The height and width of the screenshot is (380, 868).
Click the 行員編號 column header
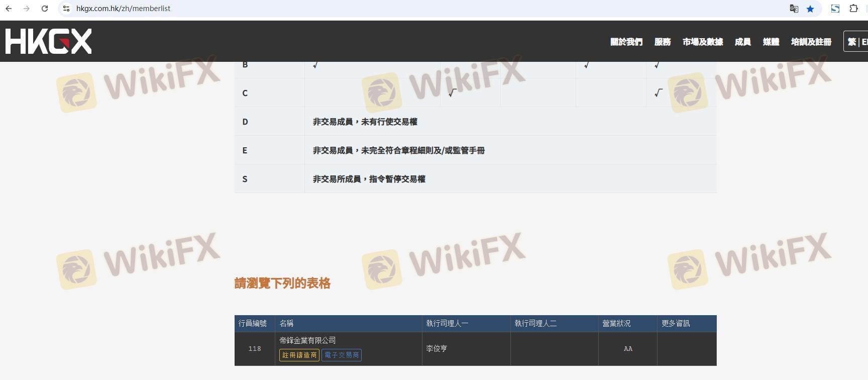253,323
